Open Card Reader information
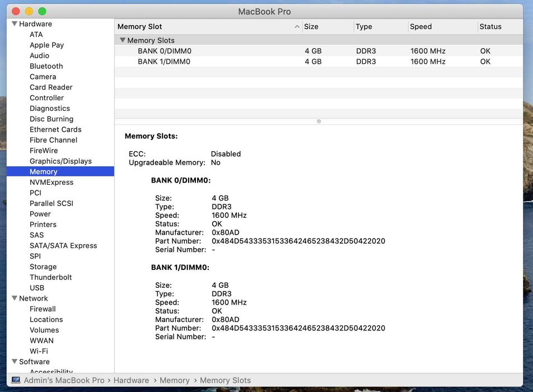Screen dimensions: 533x392 pos(51,87)
